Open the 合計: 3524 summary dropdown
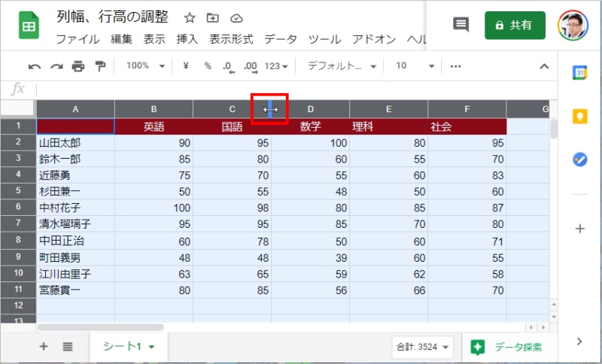Viewport: 602px width, 364px height. (422, 347)
